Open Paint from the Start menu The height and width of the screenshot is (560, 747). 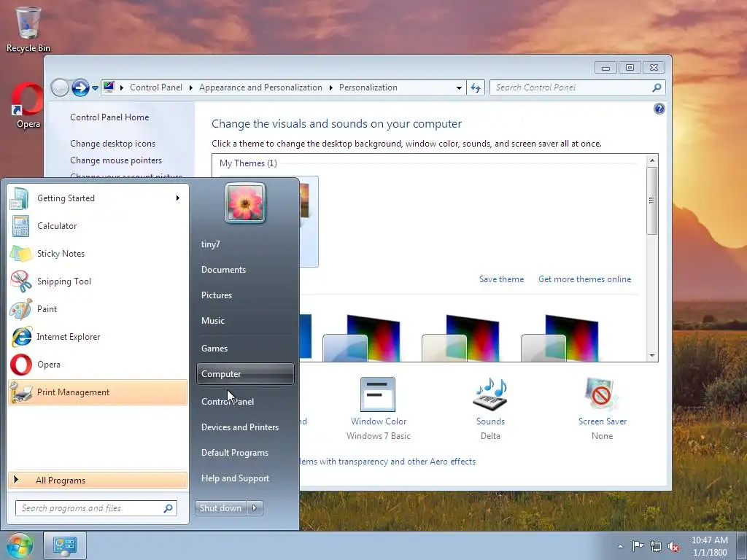[98, 308]
